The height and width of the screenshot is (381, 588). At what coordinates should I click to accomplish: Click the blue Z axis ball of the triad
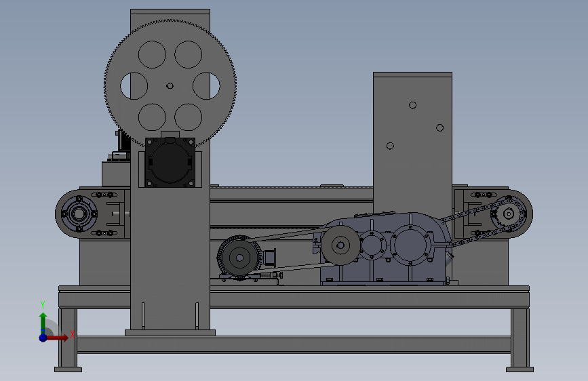[43, 338]
